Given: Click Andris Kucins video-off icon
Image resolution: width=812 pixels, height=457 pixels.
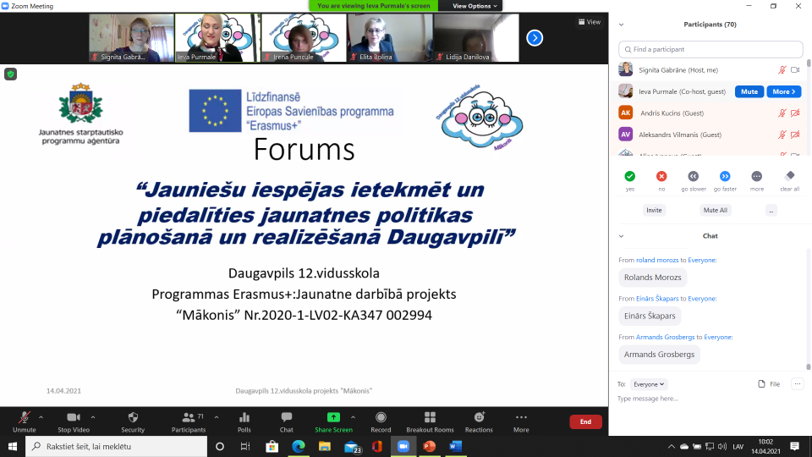Looking at the screenshot, I should click(x=795, y=113).
